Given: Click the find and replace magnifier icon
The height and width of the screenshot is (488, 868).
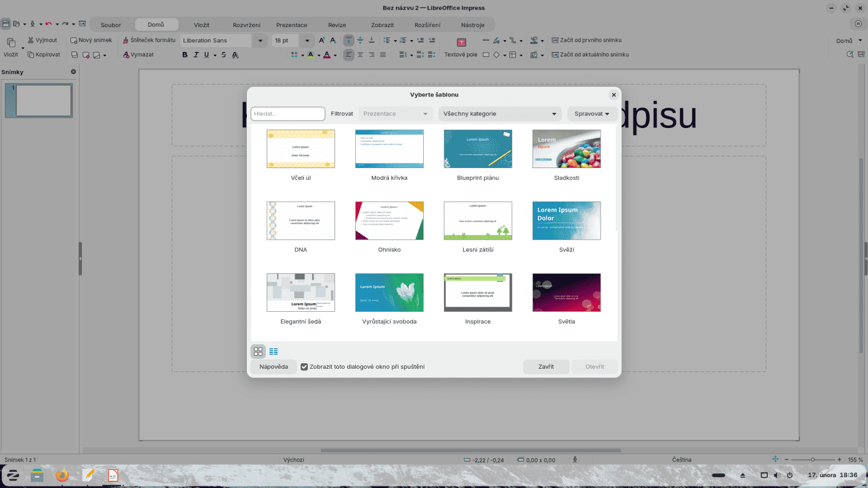Looking at the screenshot, I should pos(850,55).
